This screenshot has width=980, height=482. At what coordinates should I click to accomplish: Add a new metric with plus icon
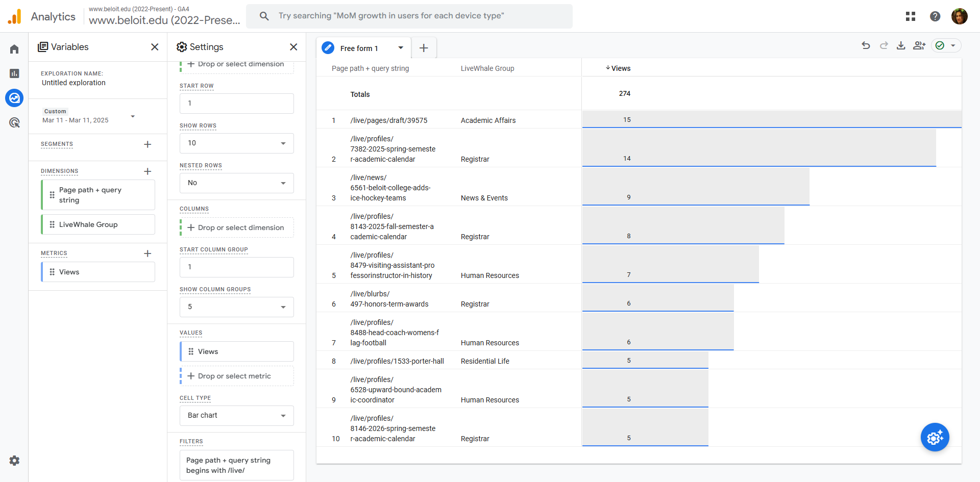pyautogui.click(x=148, y=253)
